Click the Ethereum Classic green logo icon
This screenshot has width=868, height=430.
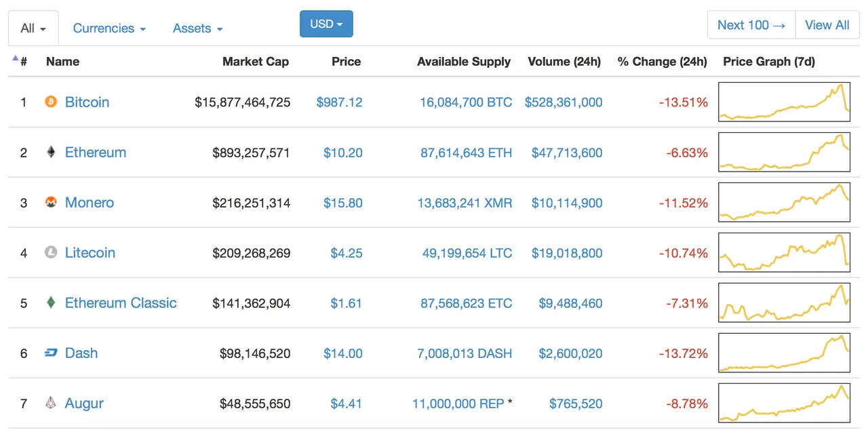pos(51,303)
